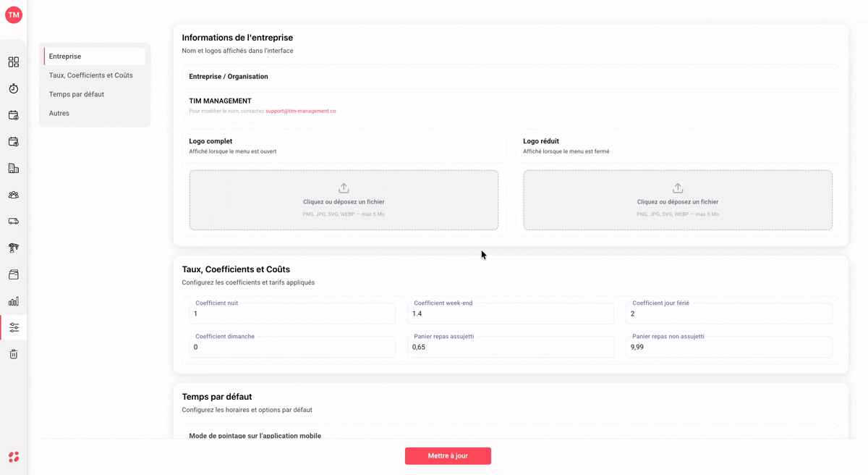This screenshot has width=868, height=475.
Task: Open the bar chart statistics icon
Action: (14, 301)
